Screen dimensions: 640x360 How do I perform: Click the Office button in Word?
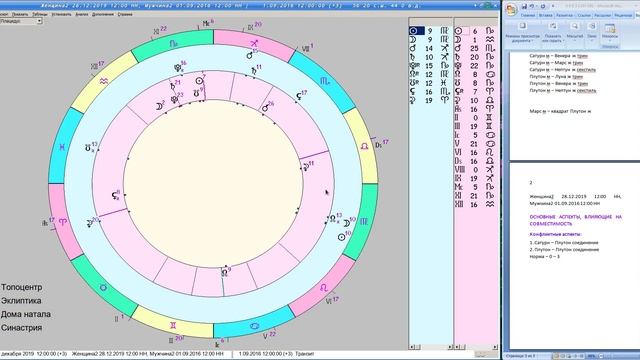[x=511, y=9]
